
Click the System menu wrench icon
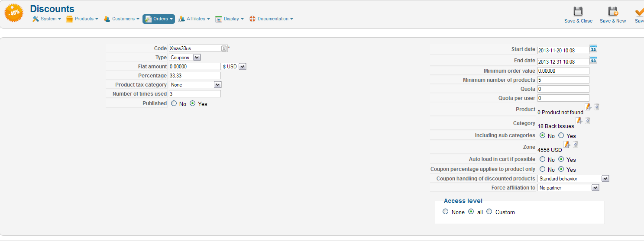tap(36, 19)
